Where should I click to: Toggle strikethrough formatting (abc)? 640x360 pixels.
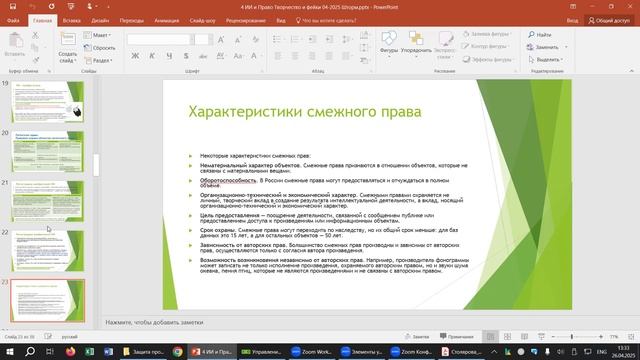[x=203, y=56]
